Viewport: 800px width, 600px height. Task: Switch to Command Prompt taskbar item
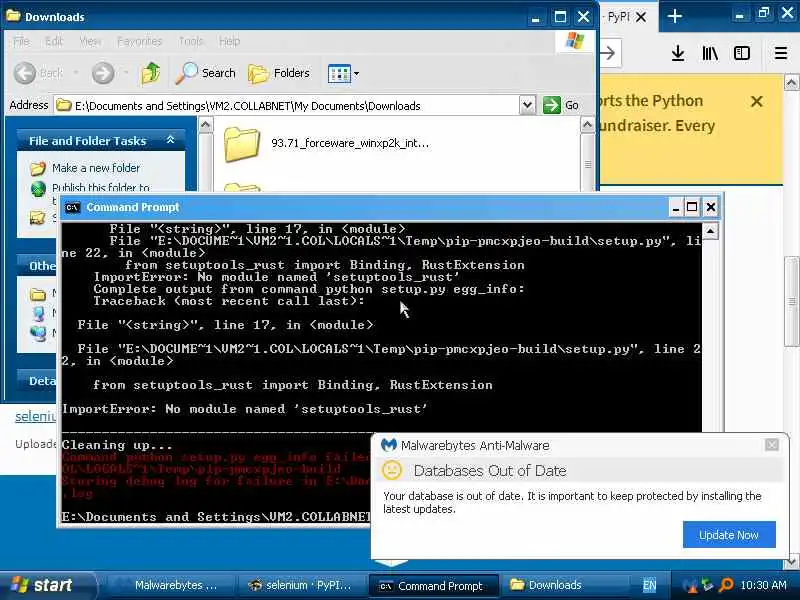point(432,586)
